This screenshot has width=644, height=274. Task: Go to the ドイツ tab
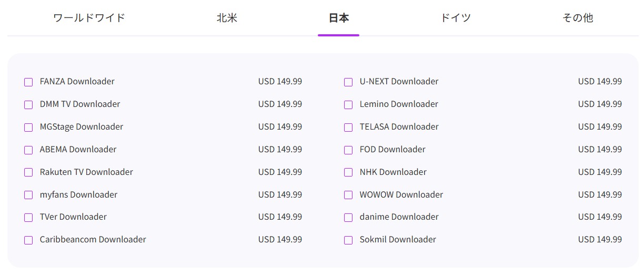tap(456, 18)
